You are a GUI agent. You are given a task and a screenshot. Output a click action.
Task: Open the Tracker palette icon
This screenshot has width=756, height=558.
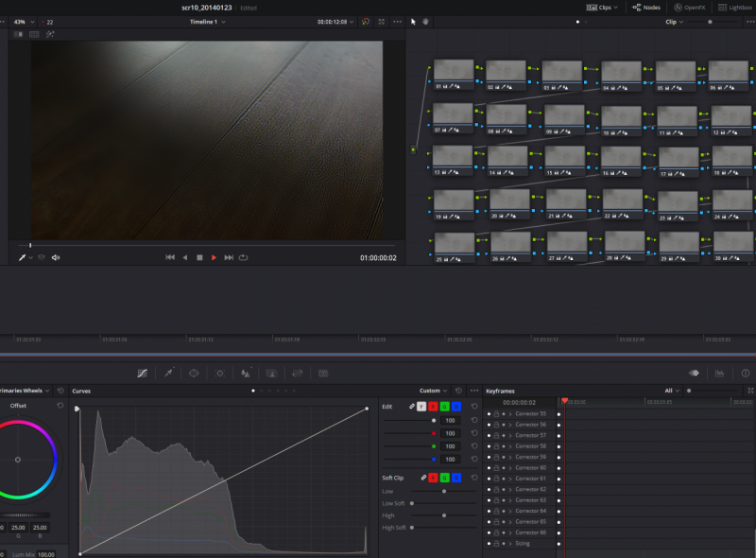219,374
